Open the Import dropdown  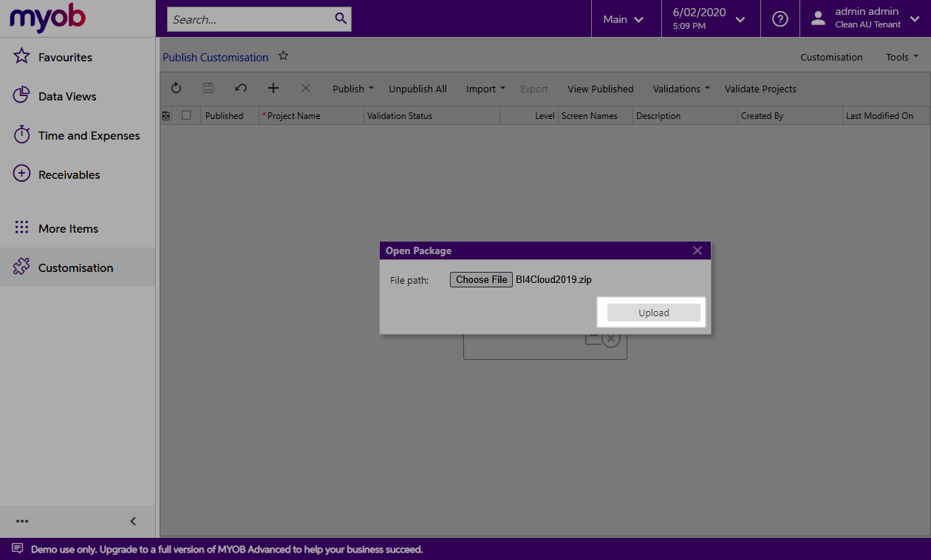point(485,89)
